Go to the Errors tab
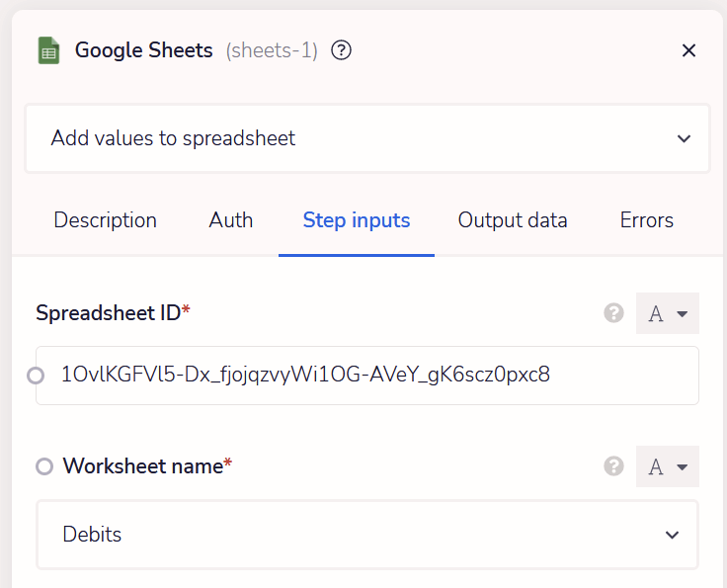 (647, 220)
